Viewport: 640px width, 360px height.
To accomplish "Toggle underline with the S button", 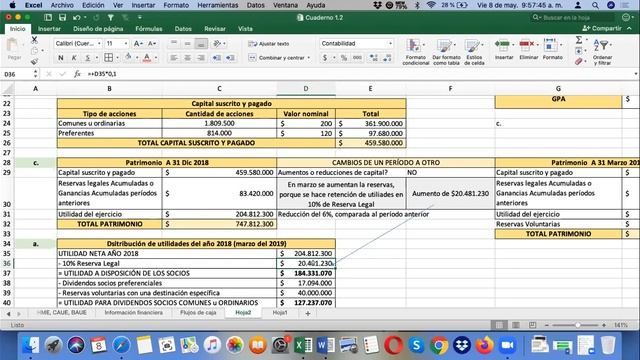I will (87, 58).
